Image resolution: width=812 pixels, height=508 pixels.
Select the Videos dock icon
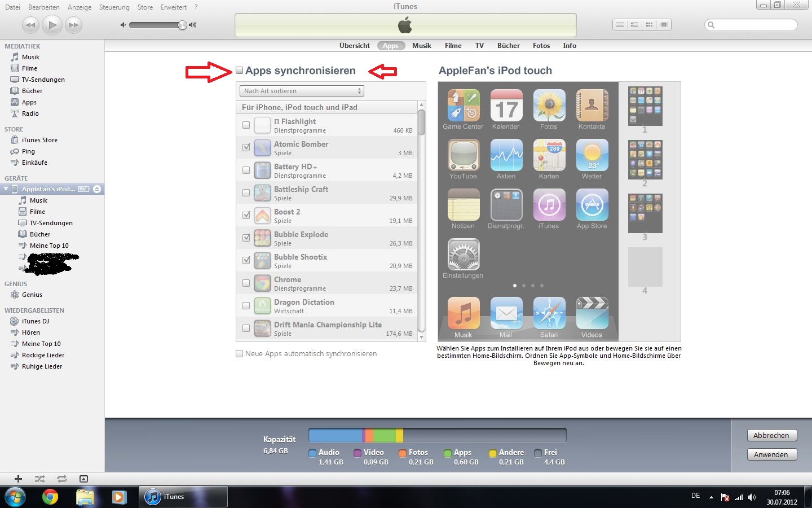pos(592,313)
